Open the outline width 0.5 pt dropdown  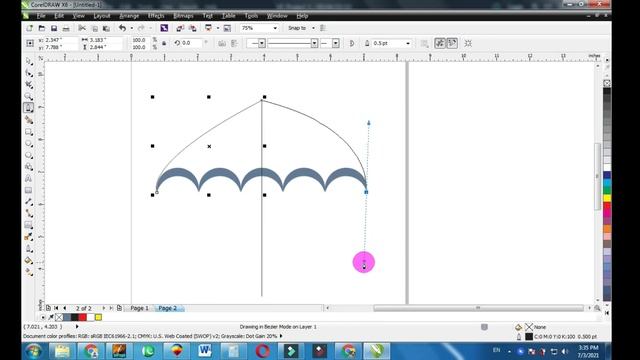pos(408,43)
